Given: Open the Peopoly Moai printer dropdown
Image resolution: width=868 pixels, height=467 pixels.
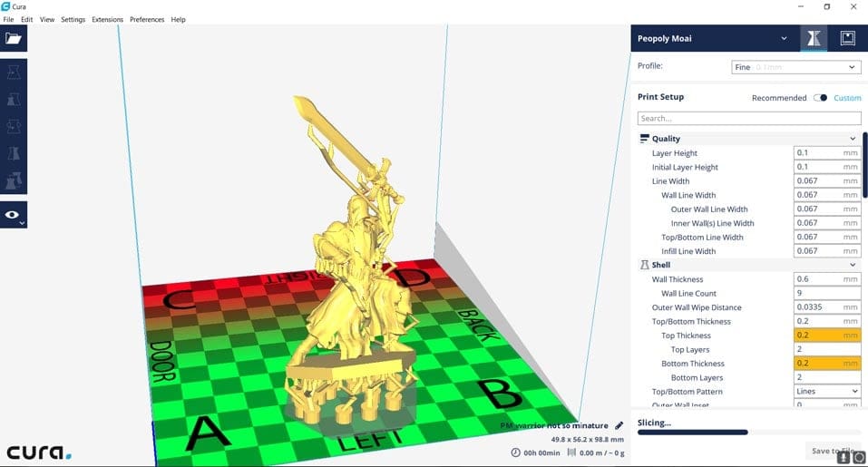Looking at the screenshot, I should [x=714, y=38].
